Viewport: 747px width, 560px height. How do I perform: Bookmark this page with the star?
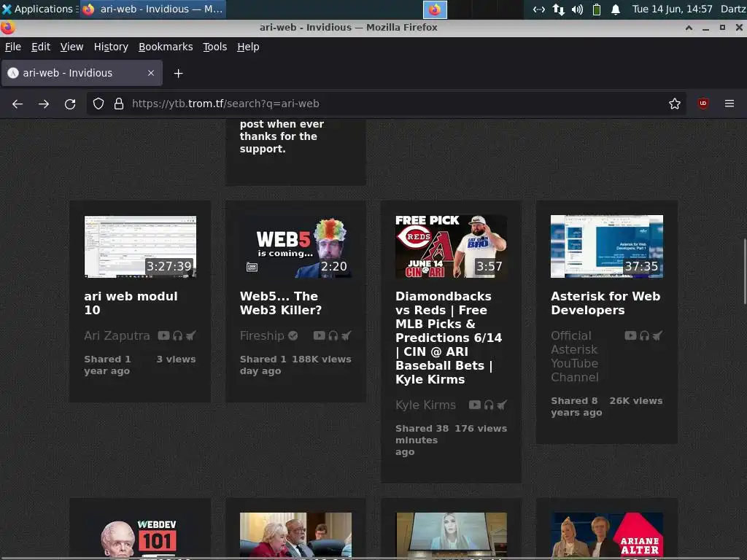coord(675,104)
